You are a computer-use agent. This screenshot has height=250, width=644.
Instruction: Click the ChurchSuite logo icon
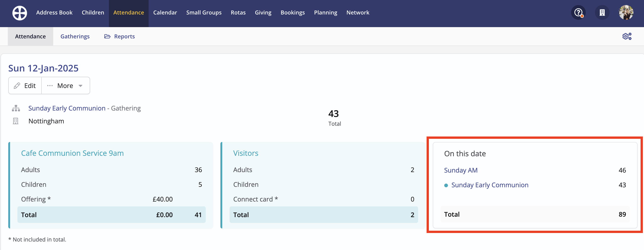coord(19,13)
